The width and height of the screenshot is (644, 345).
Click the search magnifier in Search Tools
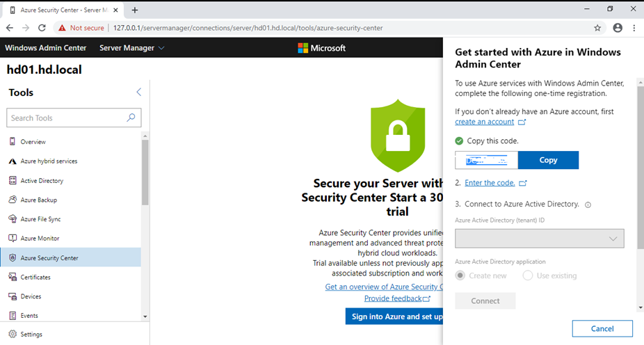coord(131,118)
